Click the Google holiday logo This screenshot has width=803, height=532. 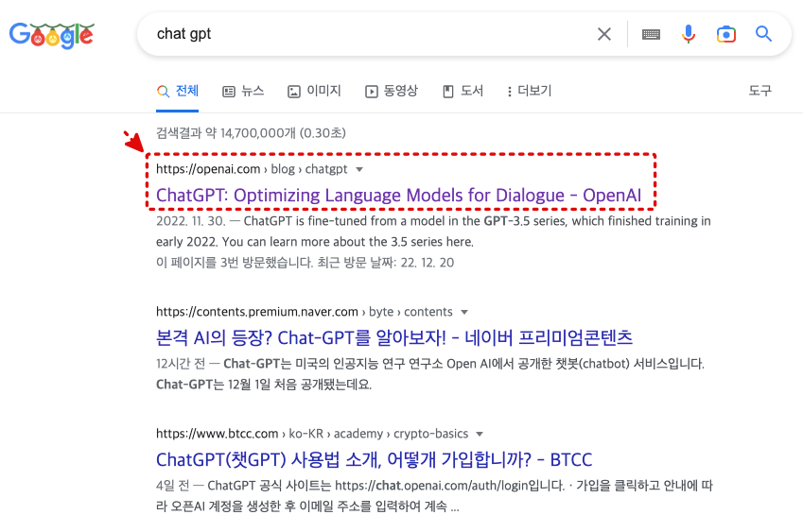(x=52, y=35)
